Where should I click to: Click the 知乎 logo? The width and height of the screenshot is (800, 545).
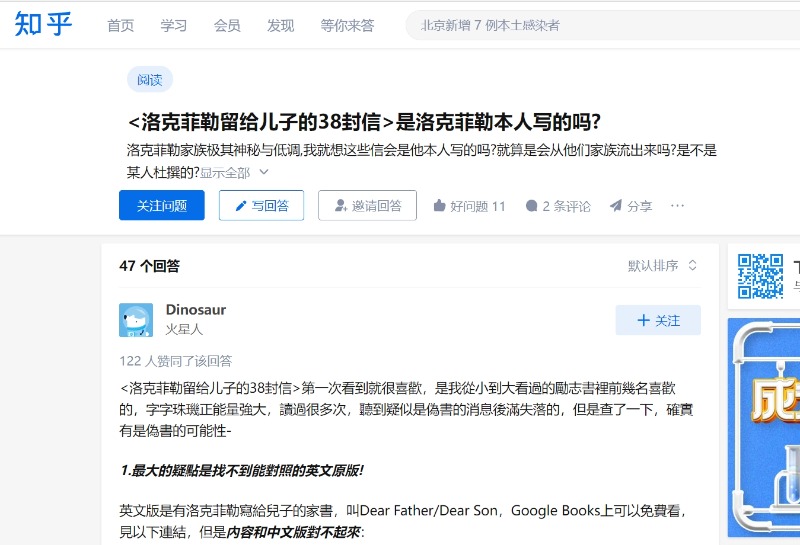tap(43, 24)
